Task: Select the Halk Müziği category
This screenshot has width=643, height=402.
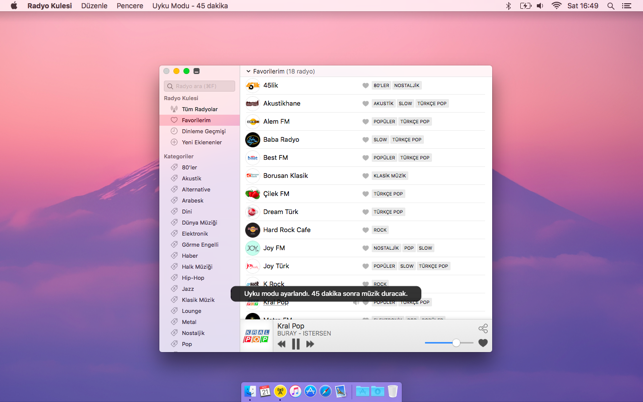Action: point(199,267)
